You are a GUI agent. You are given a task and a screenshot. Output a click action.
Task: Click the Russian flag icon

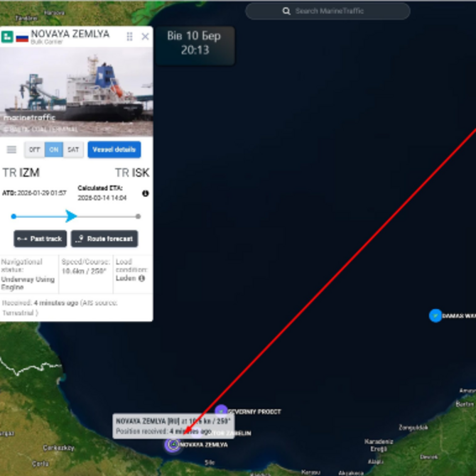(22, 38)
